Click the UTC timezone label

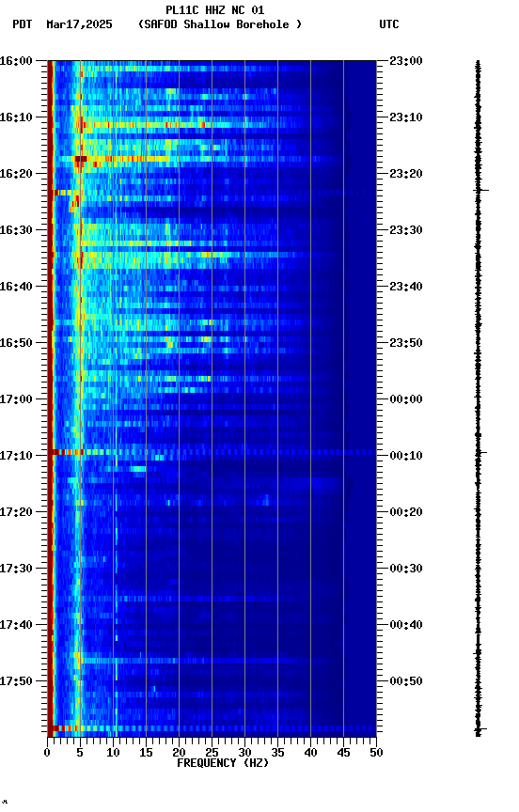pos(389,24)
